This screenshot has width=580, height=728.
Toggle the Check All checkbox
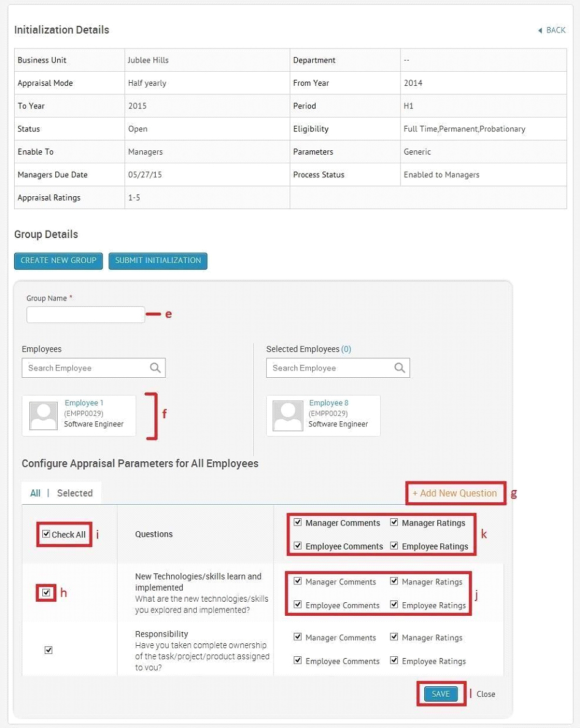[x=46, y=534]
